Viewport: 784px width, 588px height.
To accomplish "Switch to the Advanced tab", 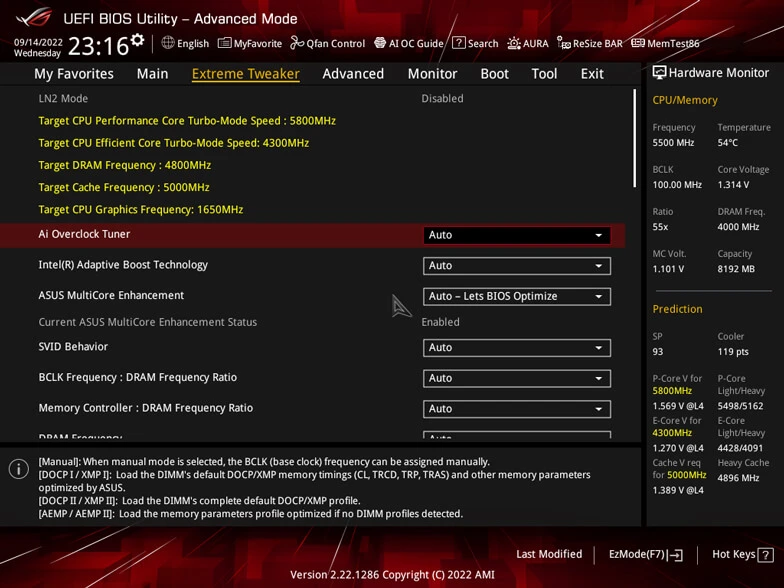I will tap(353, 74).
